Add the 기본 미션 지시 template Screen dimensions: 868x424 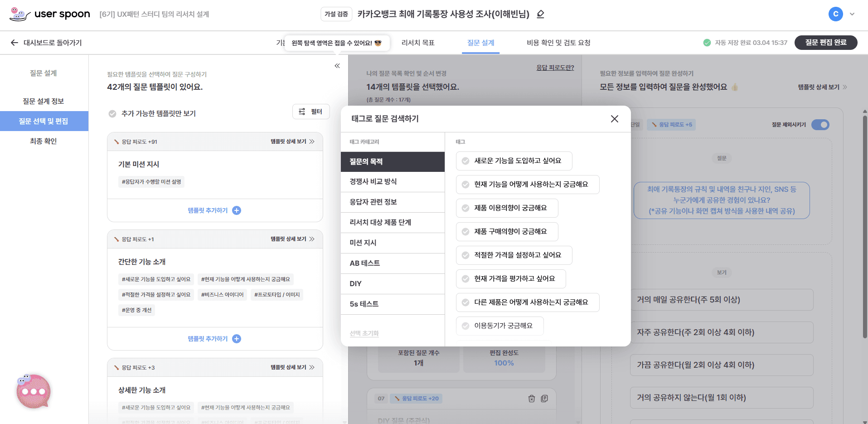[214, 210]
